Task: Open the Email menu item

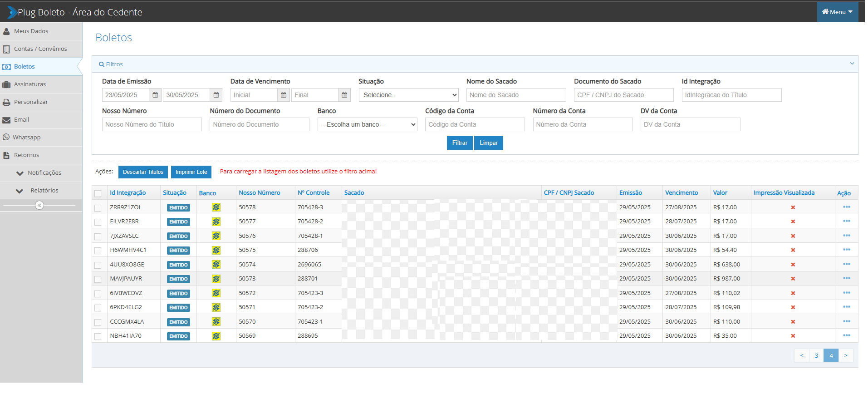Action: pyautogui.click(x=41, y=120)
